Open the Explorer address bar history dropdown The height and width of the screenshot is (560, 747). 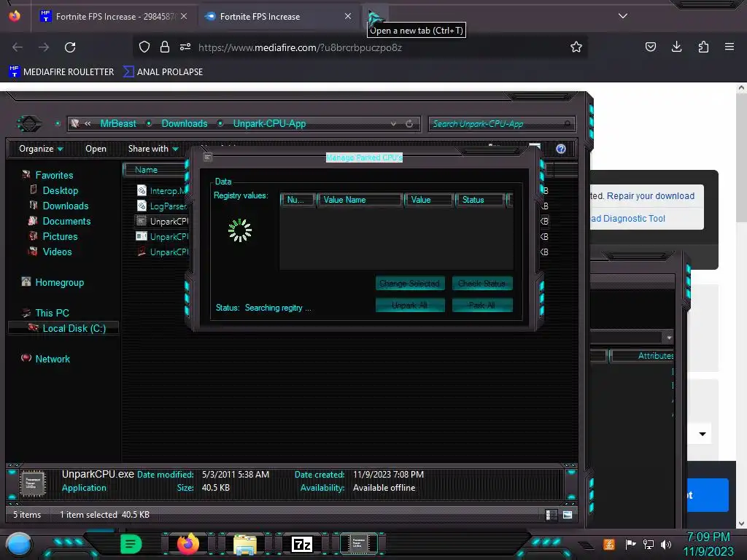pyautogui.click(x=393, y=124)
